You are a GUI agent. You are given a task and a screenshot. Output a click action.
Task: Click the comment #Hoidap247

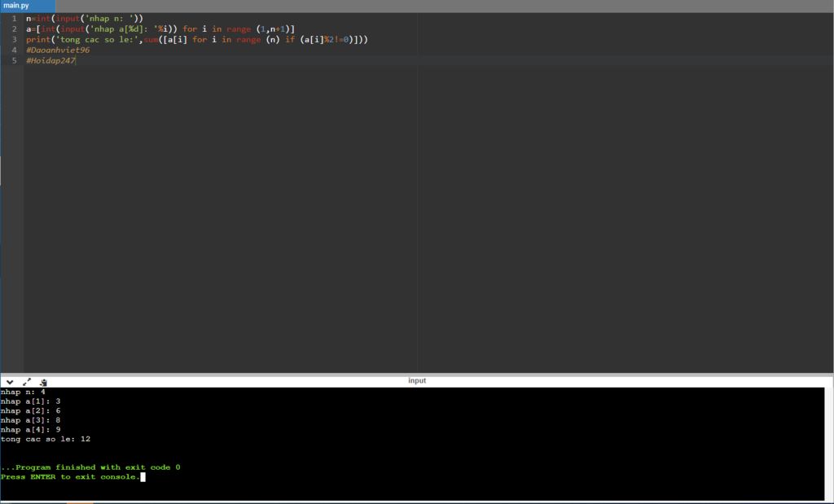(x=50, y=60)
